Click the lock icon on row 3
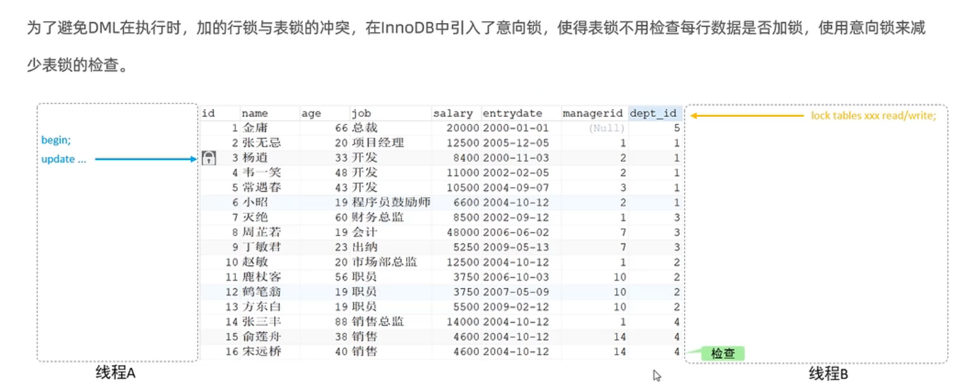Image resolution: width=980 pixels, height=382 pixels. [x=209, y=158]
